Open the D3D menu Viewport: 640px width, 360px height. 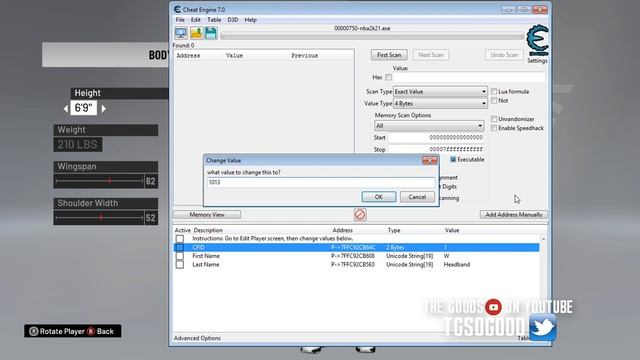233,20
